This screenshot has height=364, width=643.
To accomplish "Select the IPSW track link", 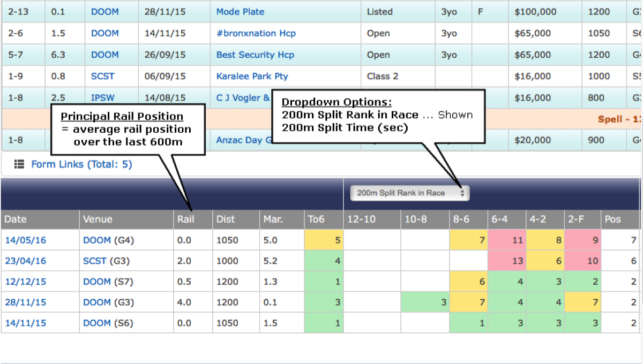I will pos(102,97).
